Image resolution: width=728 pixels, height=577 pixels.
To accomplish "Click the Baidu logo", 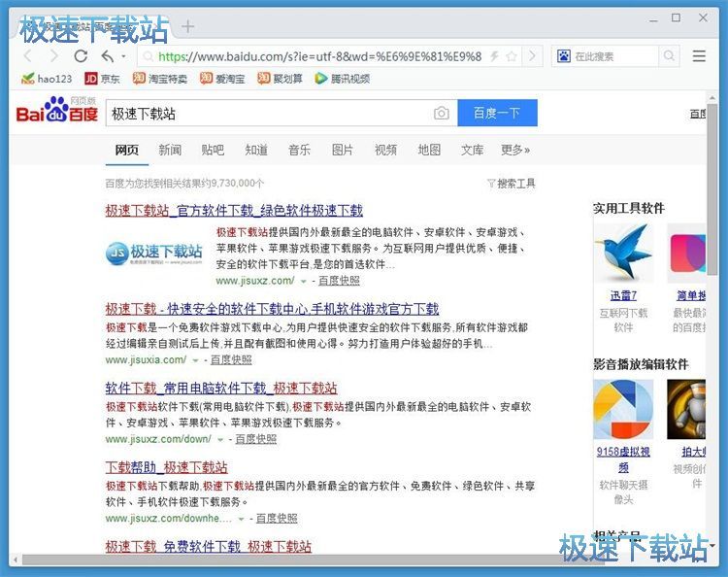I will (56, 113).
